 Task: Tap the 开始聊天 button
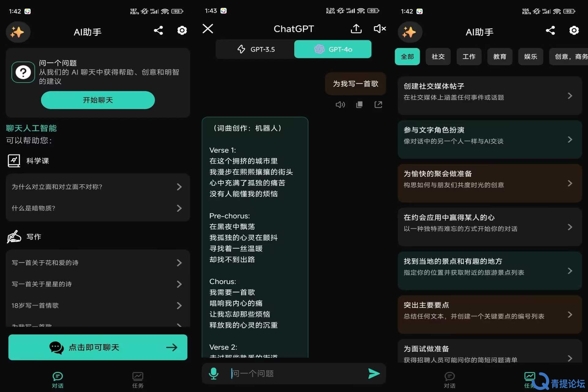click(x=98, y=100)
